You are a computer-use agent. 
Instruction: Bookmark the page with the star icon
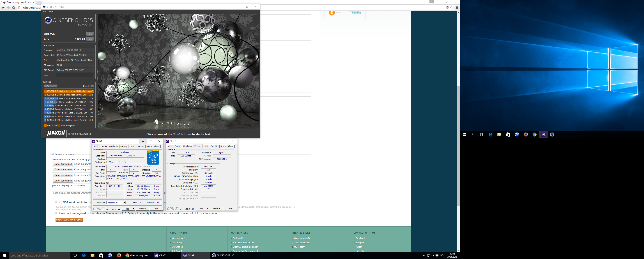452,8
